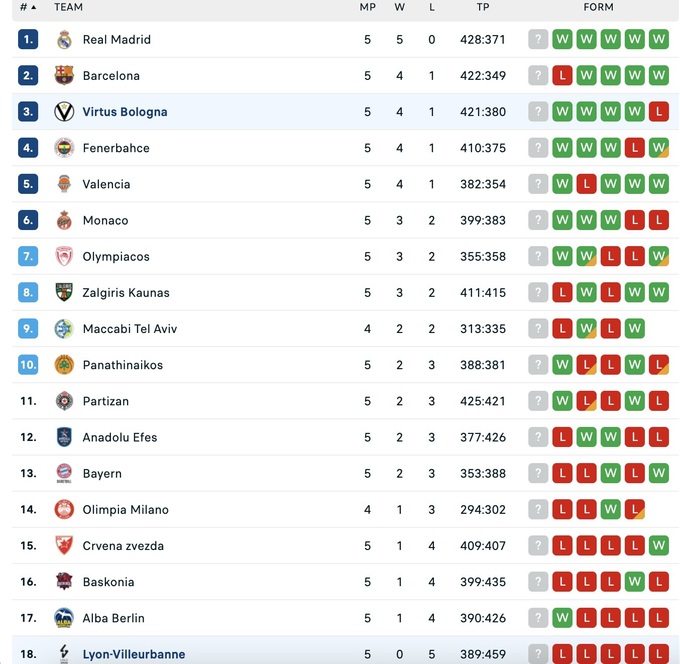Screen dimensions: 680x664
Task: Click the Alba Berlin team logo
Action: [64, 618]
